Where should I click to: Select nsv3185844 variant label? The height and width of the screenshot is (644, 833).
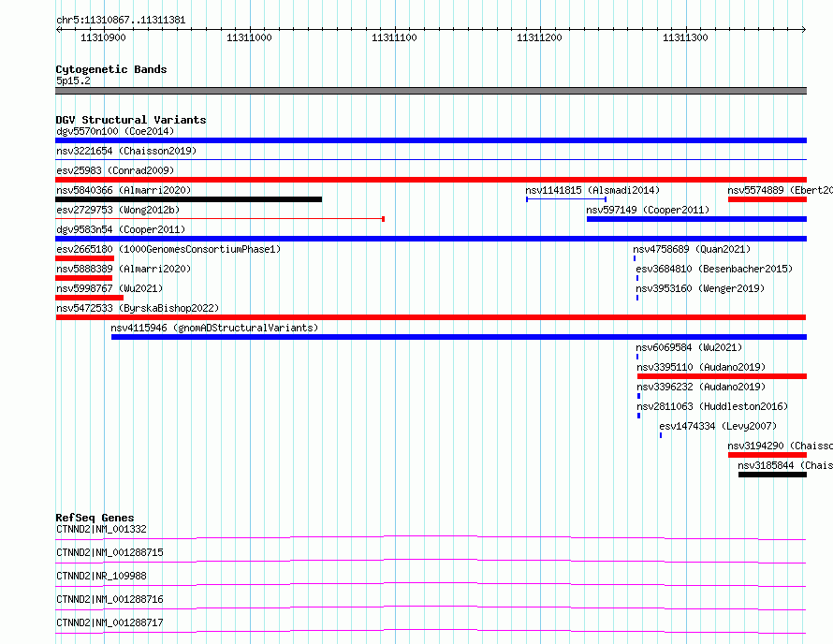pos(785,465)
